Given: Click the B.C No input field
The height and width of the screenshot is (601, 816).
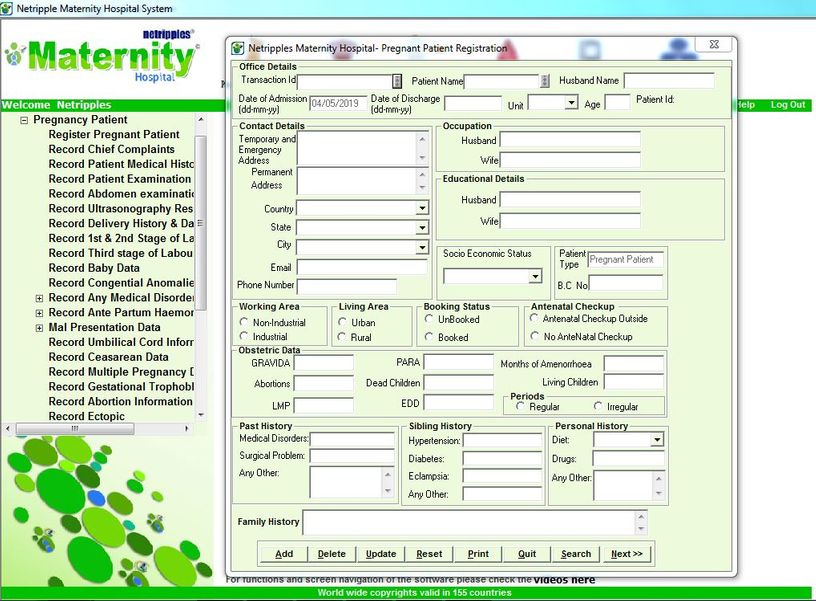Looking at the screenshot, I should tap(626, 283).
